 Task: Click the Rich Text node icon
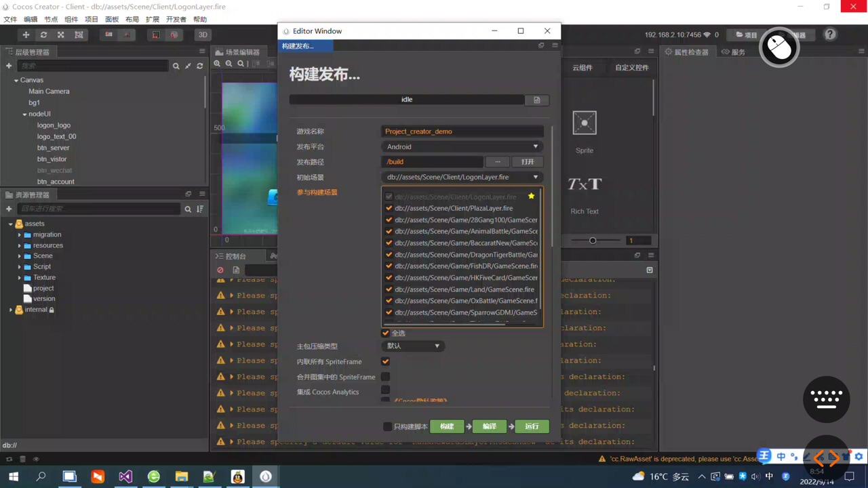coord(584,184)
